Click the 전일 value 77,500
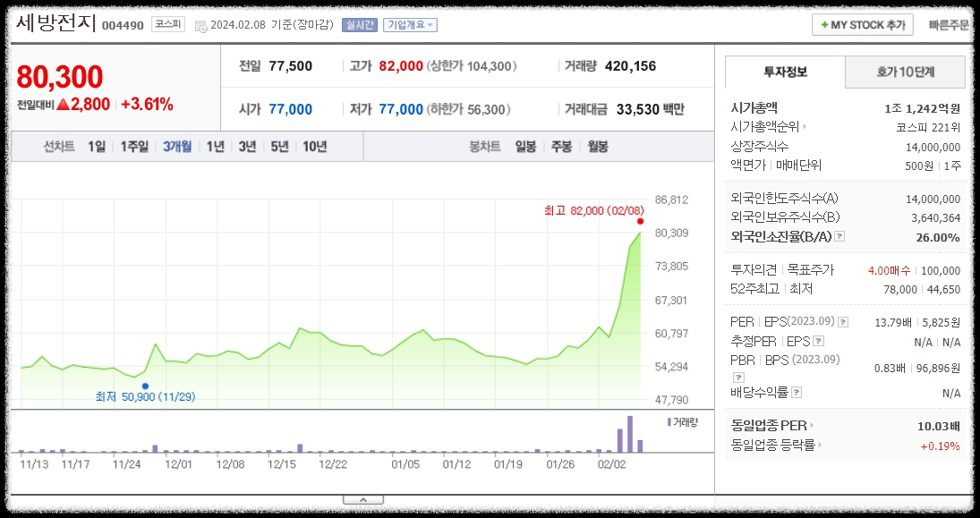This screenshot has height=518, width=980. pyautogui.click(x=291, y=66)
